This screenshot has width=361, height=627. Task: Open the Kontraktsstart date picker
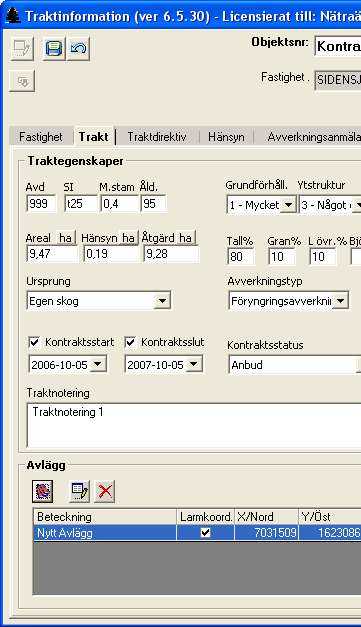click(98, 364)
